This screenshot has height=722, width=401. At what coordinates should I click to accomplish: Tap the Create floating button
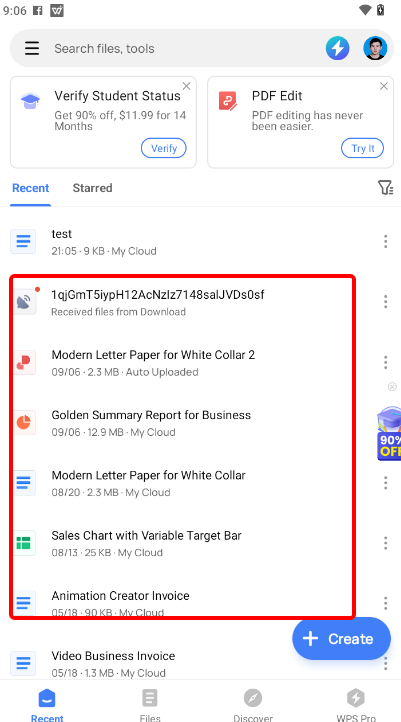(x=341, y=639)
